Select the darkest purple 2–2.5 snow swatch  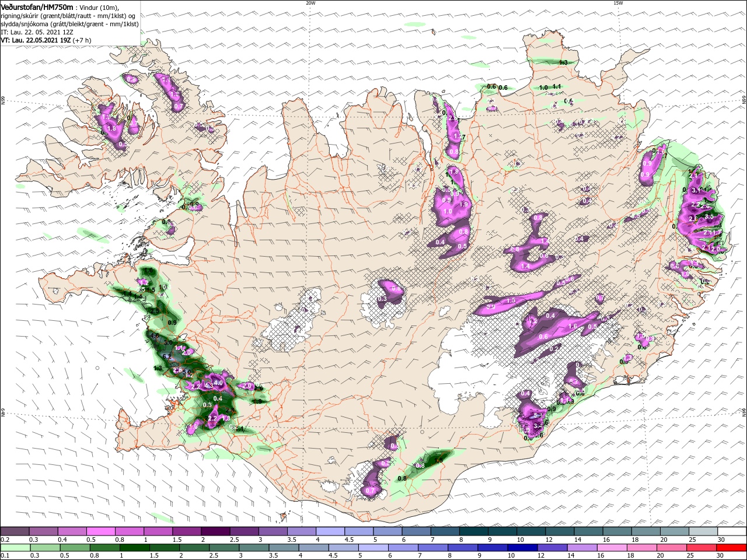coord(215,531)
